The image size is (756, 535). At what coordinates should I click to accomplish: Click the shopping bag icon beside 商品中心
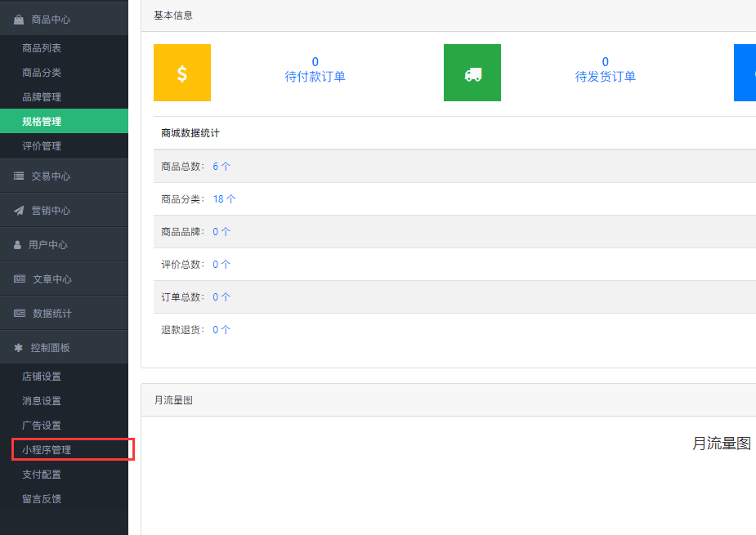click(19, 20)
